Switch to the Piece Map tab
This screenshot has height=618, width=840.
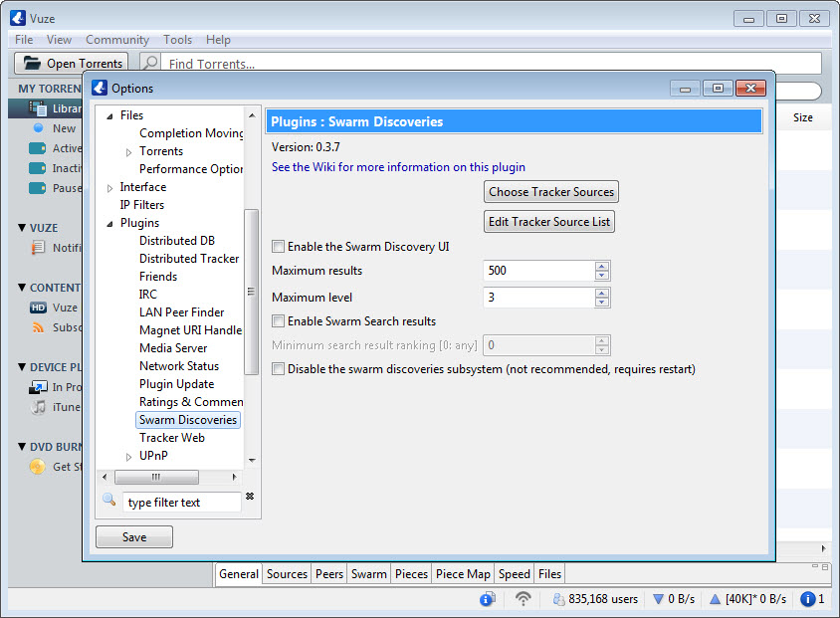tap(463, 574)
